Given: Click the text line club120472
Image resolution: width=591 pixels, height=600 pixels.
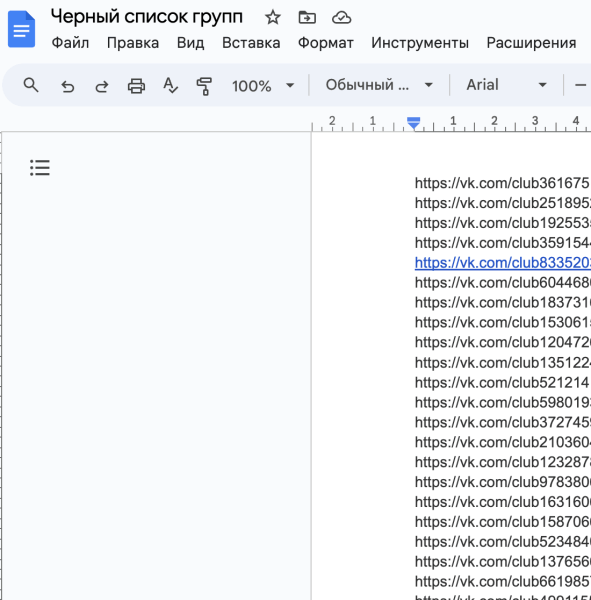Looking at the screenshot, I should 503,342.
